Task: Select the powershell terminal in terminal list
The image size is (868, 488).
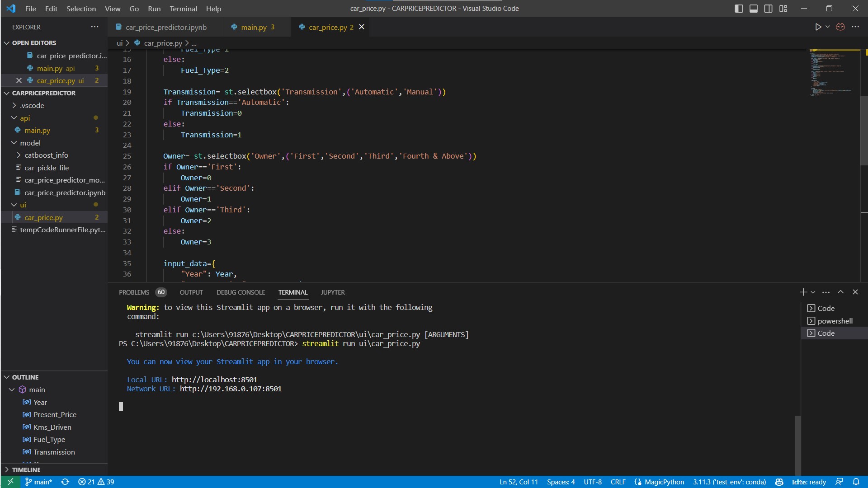Action: [x=835, y=321]
